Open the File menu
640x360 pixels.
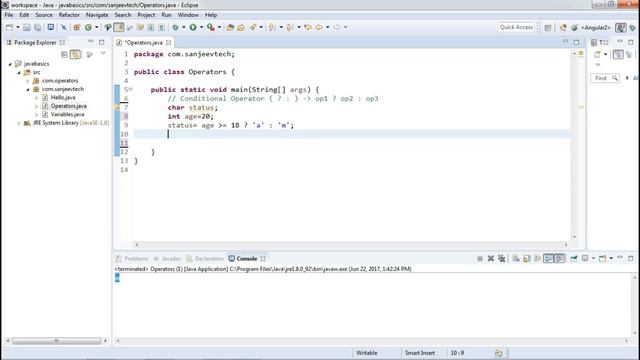tap(9, 15)
